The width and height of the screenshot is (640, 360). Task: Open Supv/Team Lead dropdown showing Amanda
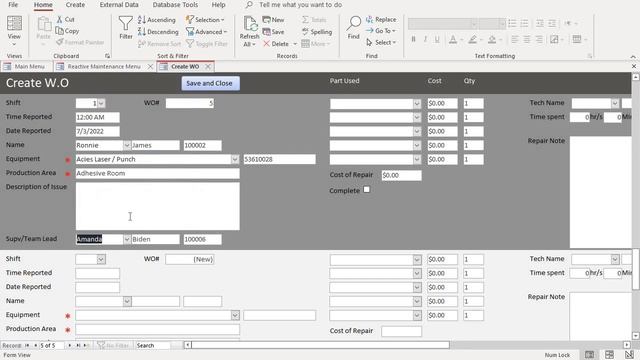pyautogui.click(x=127, y=239)
